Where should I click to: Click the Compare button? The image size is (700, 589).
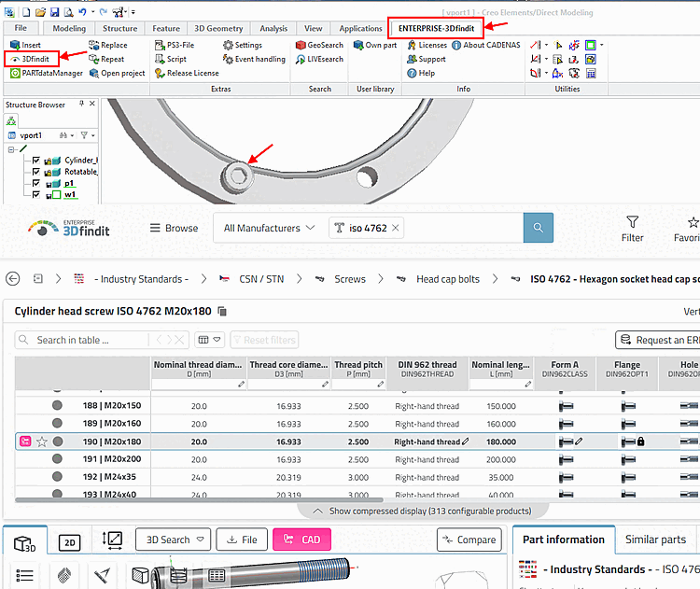click(x=469, y=540)
